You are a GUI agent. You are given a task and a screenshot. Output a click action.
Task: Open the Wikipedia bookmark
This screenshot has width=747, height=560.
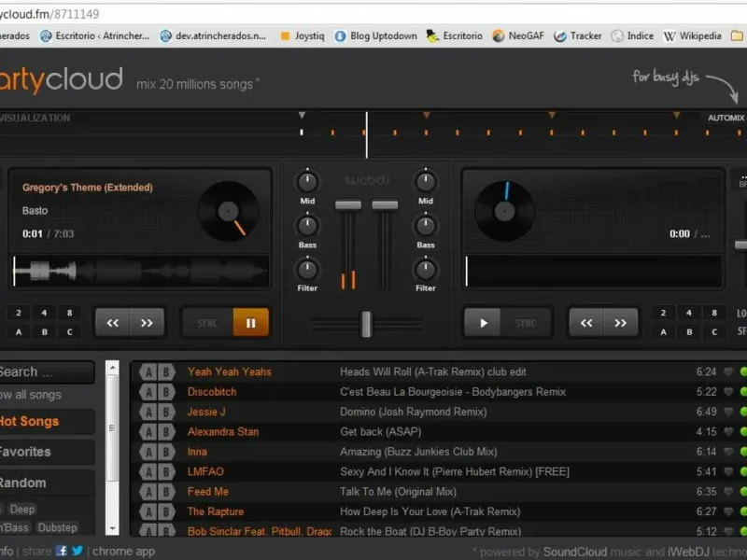pyautogui.click(x=692, y=35)
